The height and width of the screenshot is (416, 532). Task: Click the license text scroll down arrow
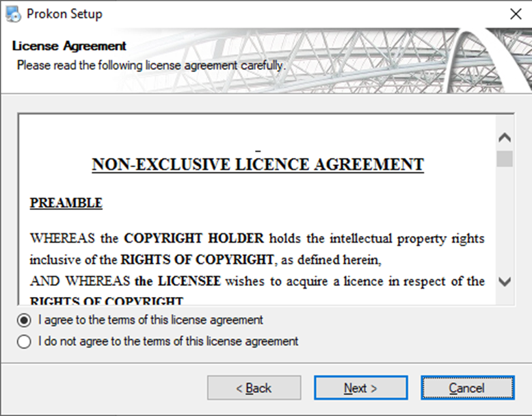pyautogui.click(x=505, y=281)
